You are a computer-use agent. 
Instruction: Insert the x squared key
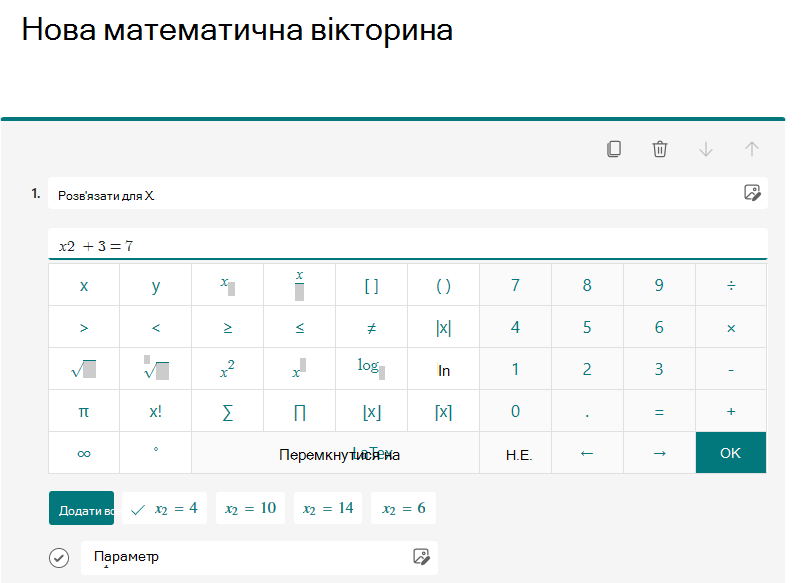(228, 369)
